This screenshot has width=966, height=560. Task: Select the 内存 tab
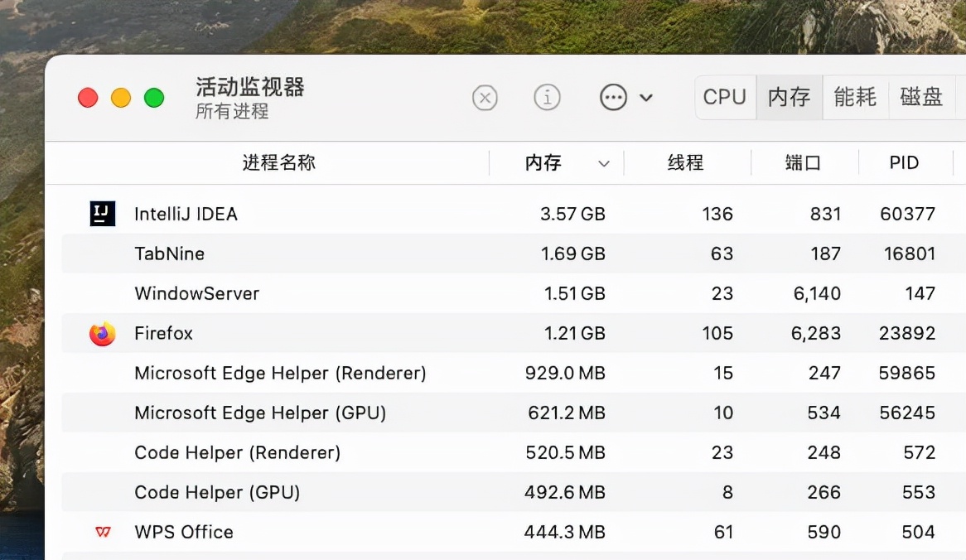(x=789, y=97)
